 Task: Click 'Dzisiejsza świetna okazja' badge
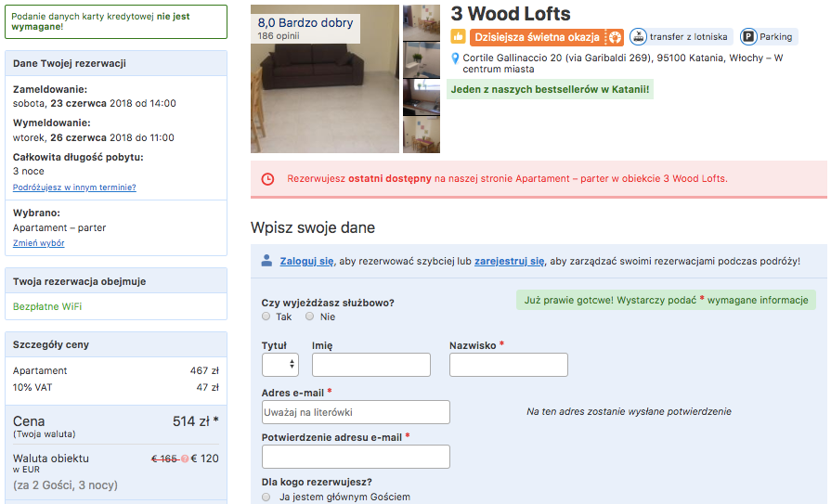pos(546,37)
